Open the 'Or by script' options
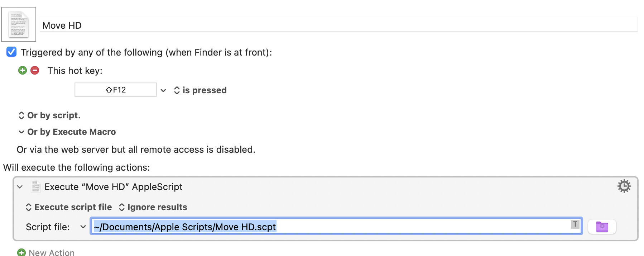 49,115
